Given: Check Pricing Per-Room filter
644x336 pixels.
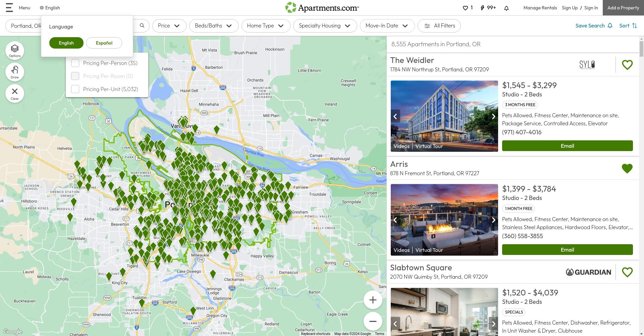Looking at the screenshot, I should 75,76.
